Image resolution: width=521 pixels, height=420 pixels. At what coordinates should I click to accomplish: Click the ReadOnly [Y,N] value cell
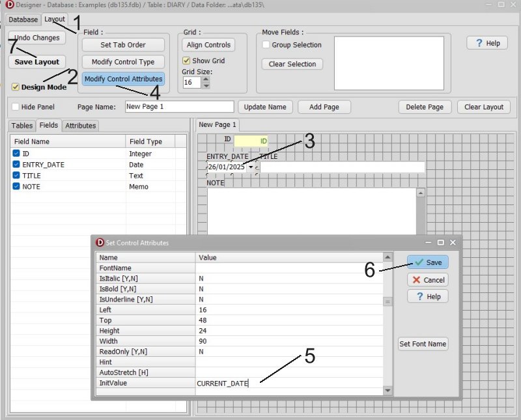click(289, 352)
